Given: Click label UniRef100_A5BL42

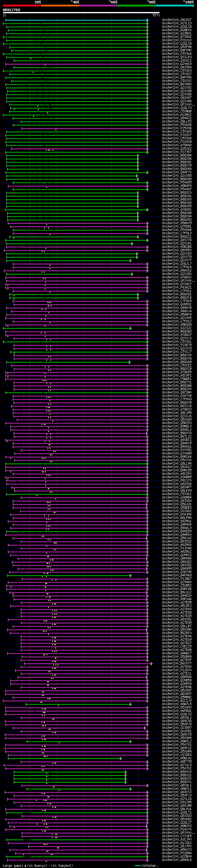Looking at the screenshot, I should [177, 758].
